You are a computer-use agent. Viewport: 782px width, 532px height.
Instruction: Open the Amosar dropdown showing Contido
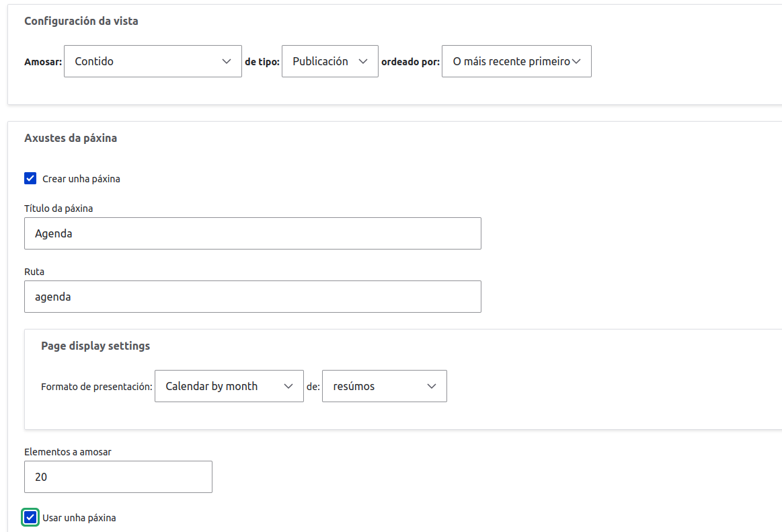coord(153,61)
